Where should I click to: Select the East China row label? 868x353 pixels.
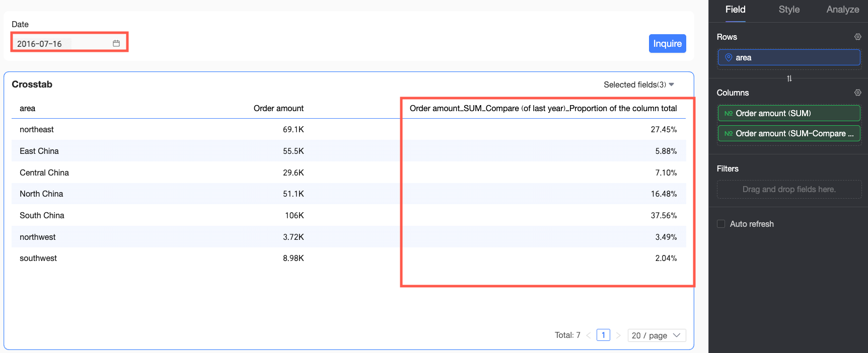pos(39,151)
